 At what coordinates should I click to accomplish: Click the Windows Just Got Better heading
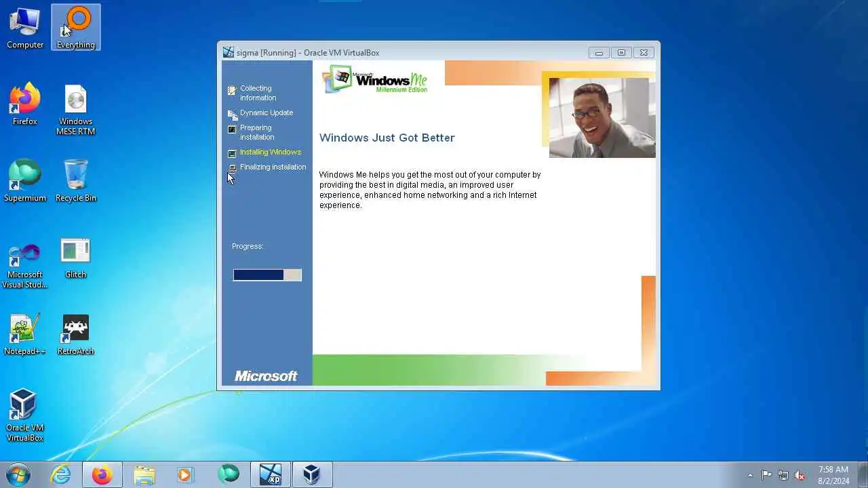click(387, 138)
